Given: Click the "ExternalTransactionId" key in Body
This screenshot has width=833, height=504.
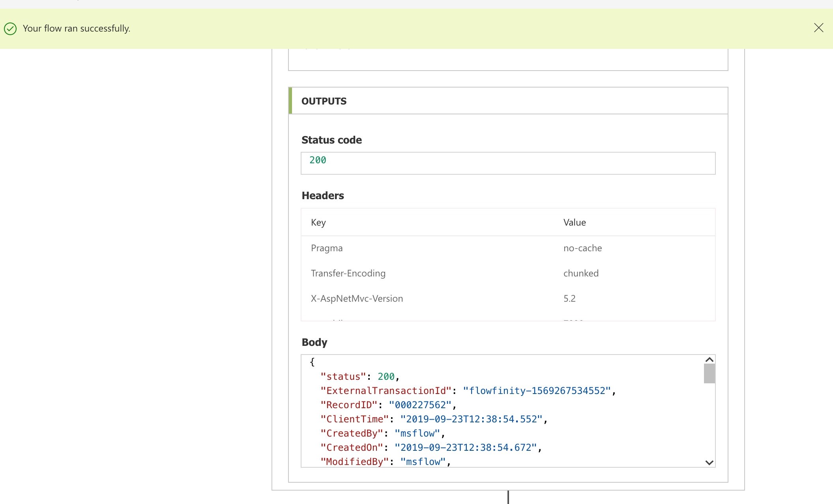Looking at the screenshot, I should tap(386, 391).
